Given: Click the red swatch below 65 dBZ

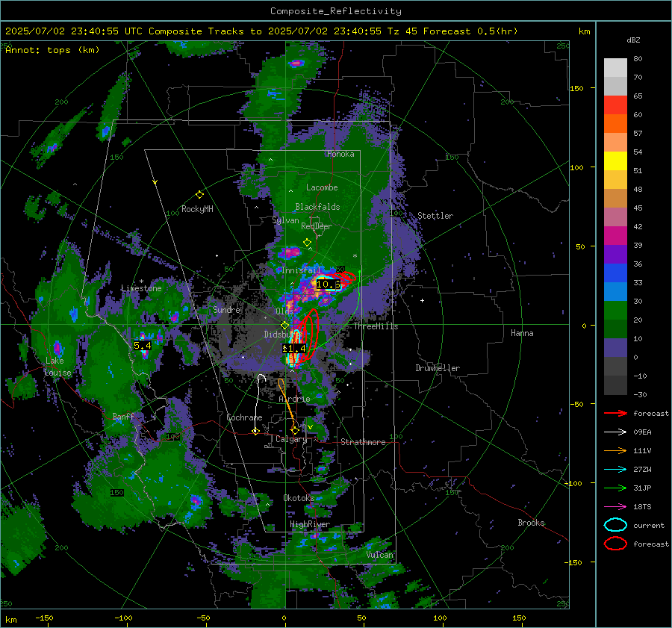Looking at the screenshot, I should (x=615, y=105).
